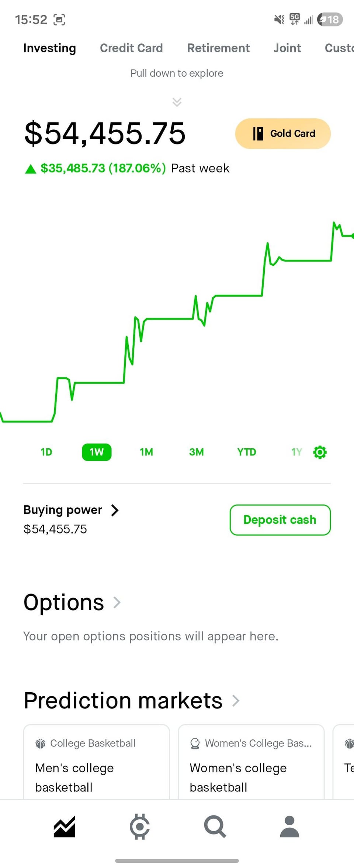Open chart settings gear icon
Image resolution: width=354 pixels, height=868 pixels.
pyautogui.click(x=320, y=452)
